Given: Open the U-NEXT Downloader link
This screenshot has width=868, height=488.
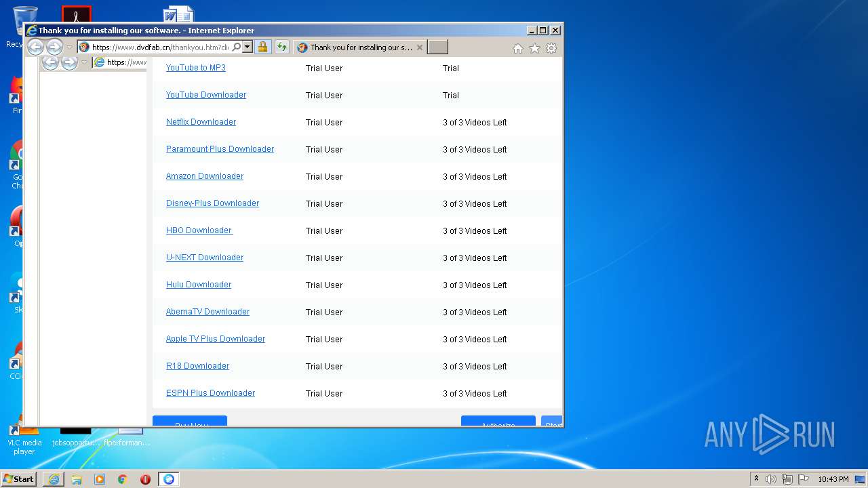Looking at the screenshot, I should pyautogui.click(x=205, y=258).
